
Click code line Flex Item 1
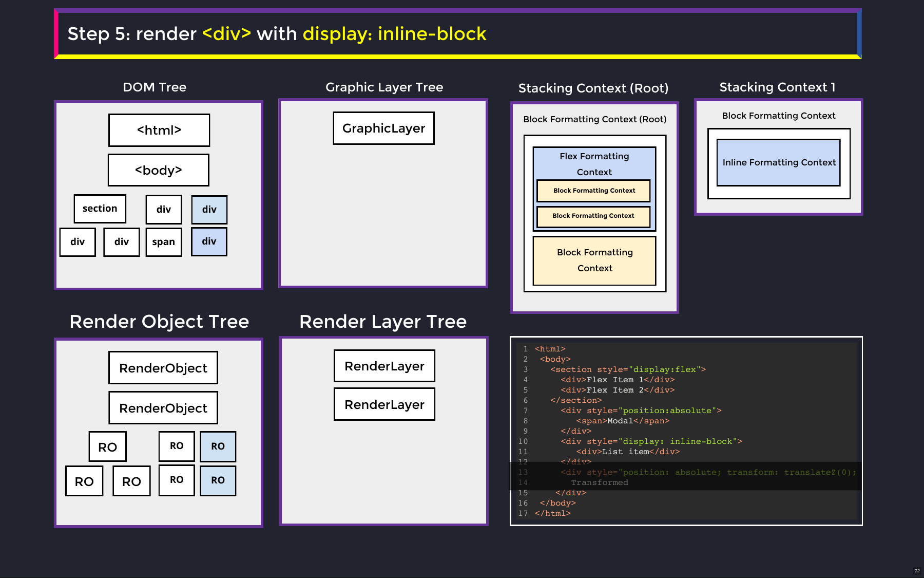[618, 380]
